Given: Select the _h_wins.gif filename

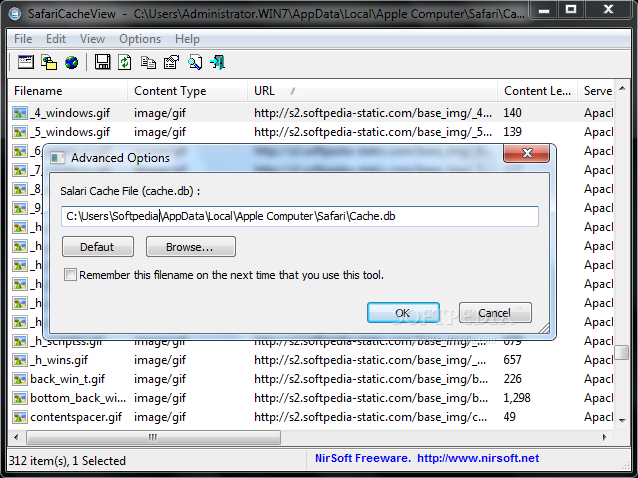Looking at the screenshot, I should click(x=59, y=360).
